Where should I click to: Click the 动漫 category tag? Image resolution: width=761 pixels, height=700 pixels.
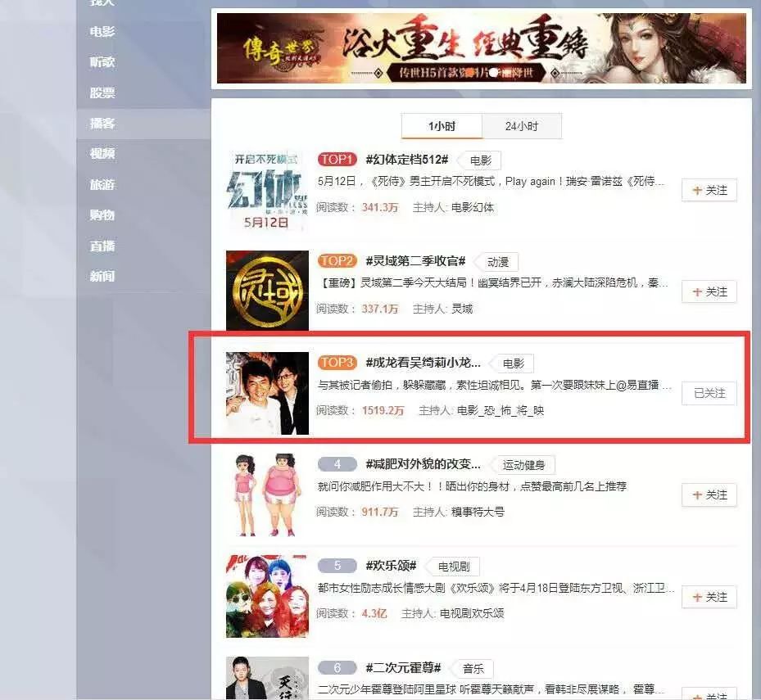(x=497, y=263)
